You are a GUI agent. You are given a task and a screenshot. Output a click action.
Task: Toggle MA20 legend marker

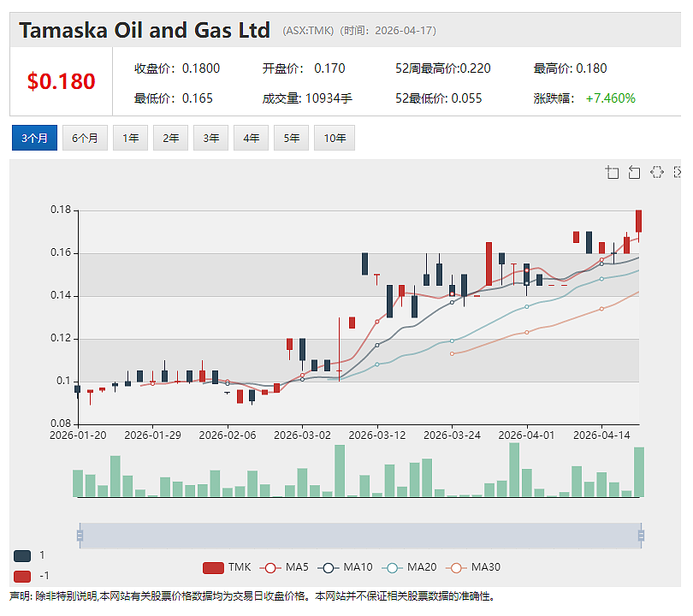[x=409, y=567]
